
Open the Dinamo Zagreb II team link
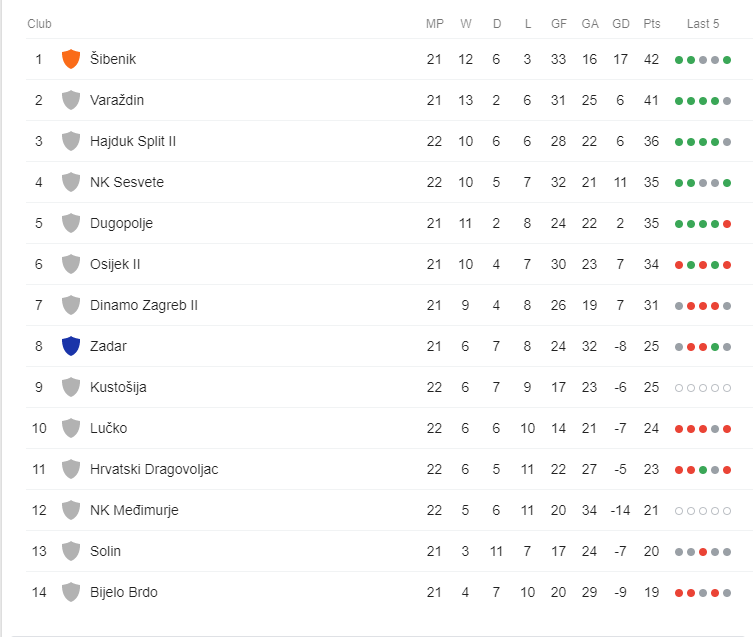coord(143,305)
